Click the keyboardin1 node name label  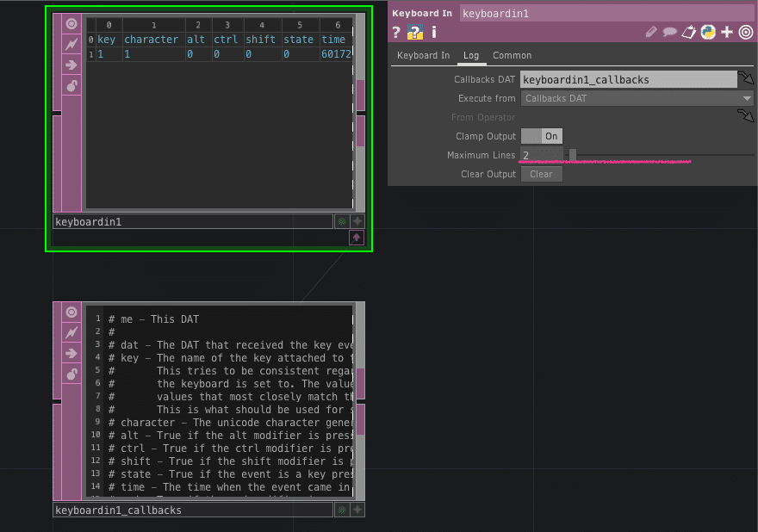[x=192, y=222]
